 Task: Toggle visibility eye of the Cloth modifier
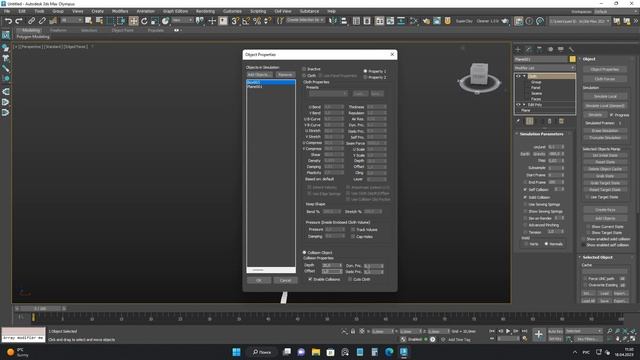coord(518,76)
